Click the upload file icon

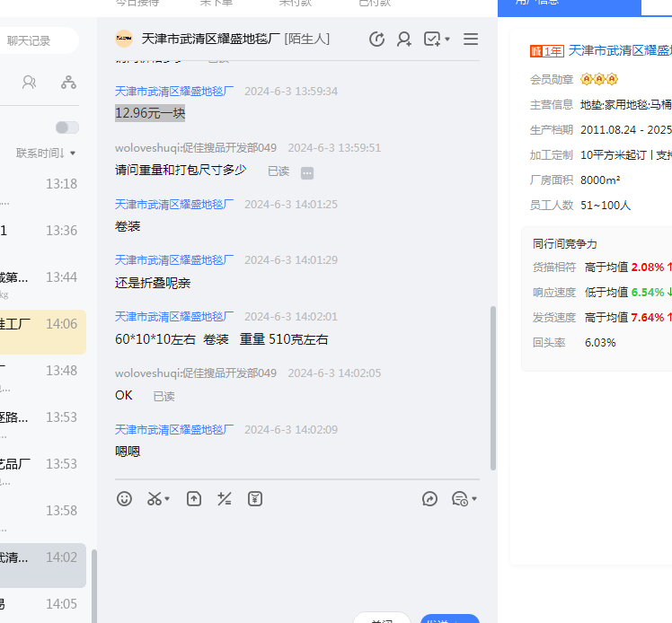click(x=194, y=499)
